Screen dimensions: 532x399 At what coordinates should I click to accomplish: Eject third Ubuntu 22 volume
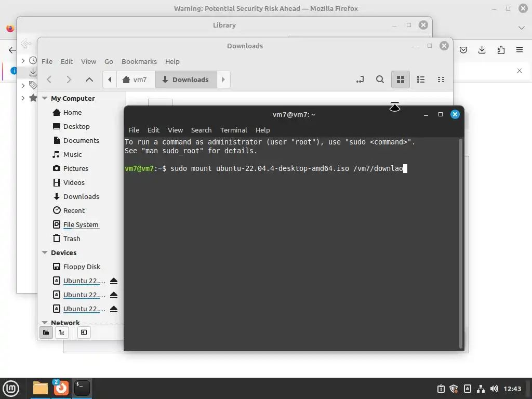click(114, 309)
